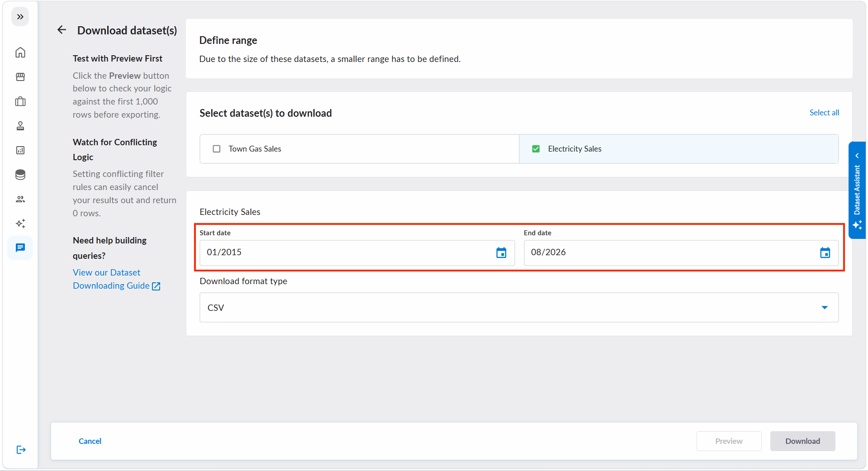Click external link icon beside Downloading Guide

156,286
